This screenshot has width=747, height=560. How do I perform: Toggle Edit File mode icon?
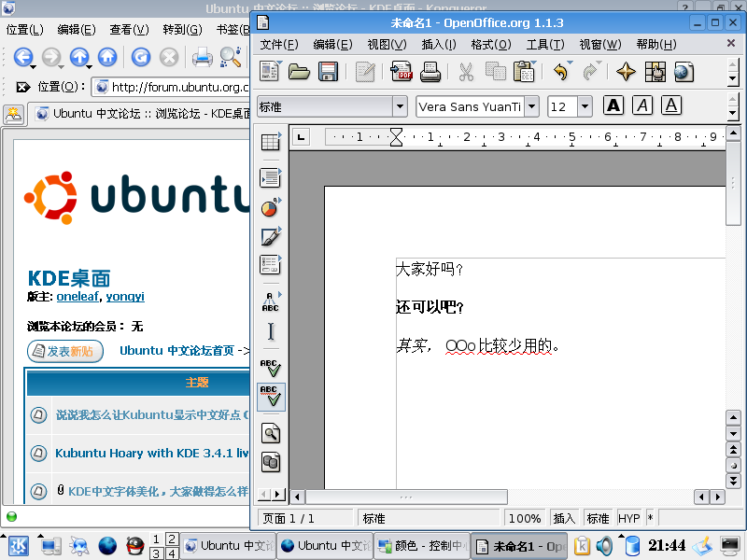coord(365,72)
